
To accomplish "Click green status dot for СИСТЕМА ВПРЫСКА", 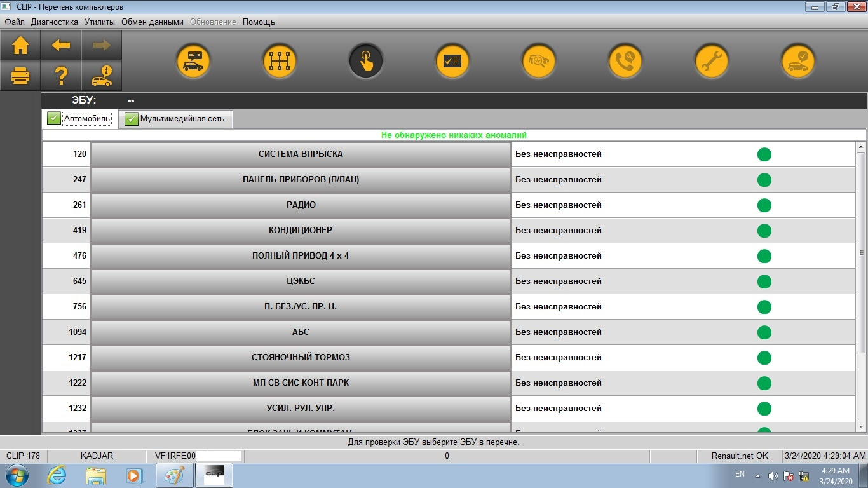I will pos(764,154).
